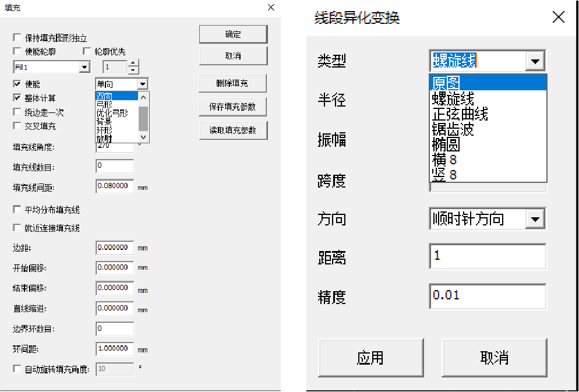This screenshot has height=392, width=579.
Task: Click the 删除填充 button
Action: point(233,83)
